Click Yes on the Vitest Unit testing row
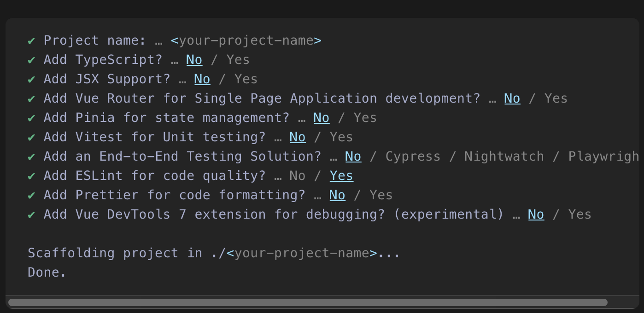The width and height of the screenshot is (644, 313). coord(341,137)
